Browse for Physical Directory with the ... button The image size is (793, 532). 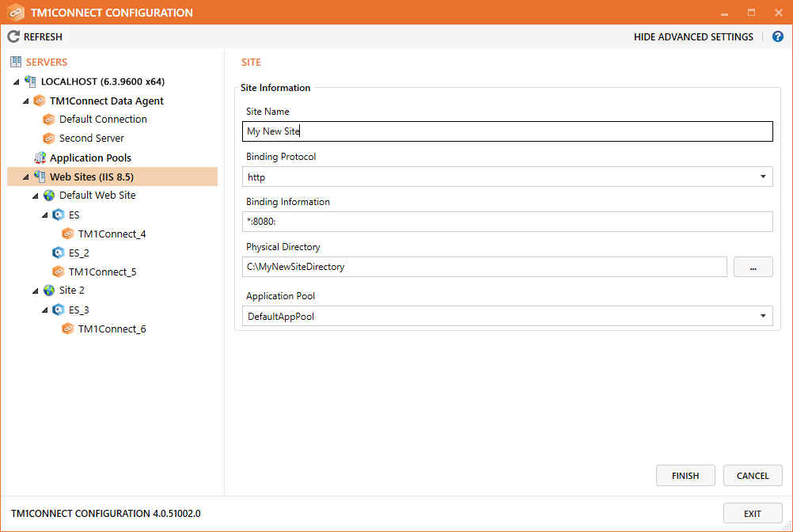(x=753, y=267)
